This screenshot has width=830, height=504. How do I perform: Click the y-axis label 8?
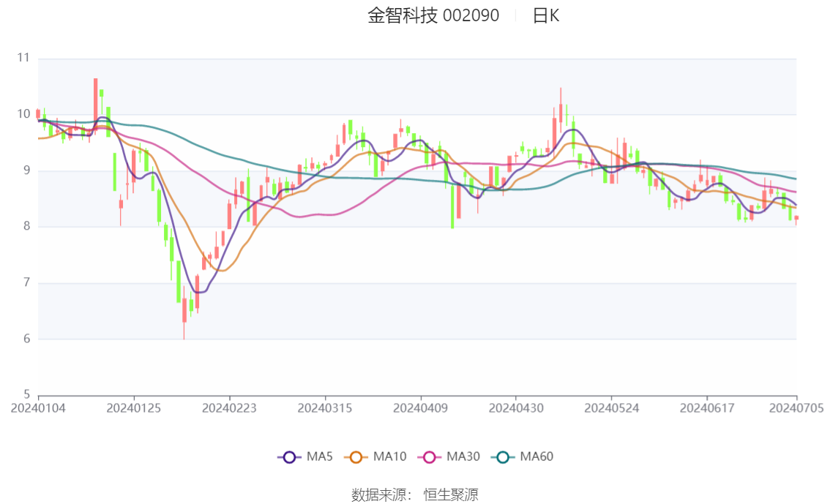coord(26,226)
